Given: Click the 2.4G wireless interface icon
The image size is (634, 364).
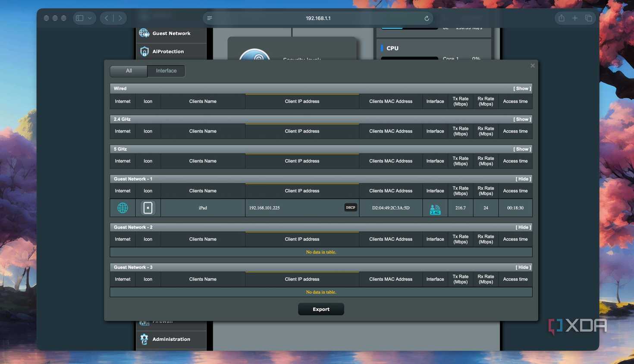Looking at the screenshot, I should (435, 210).
